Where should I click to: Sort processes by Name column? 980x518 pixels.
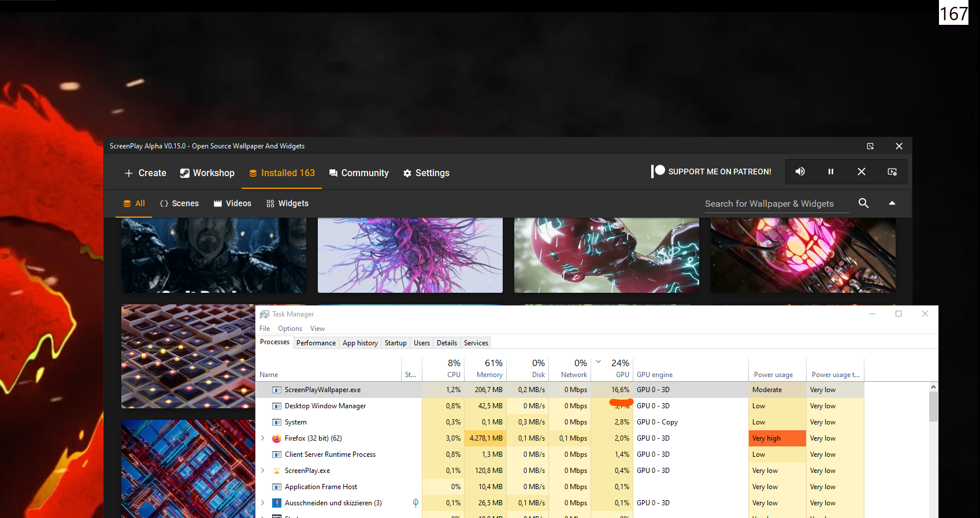point(329,369)
